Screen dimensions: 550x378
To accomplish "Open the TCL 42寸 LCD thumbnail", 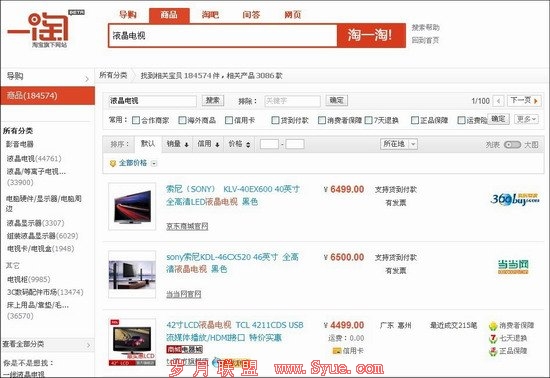I will 132,343.
